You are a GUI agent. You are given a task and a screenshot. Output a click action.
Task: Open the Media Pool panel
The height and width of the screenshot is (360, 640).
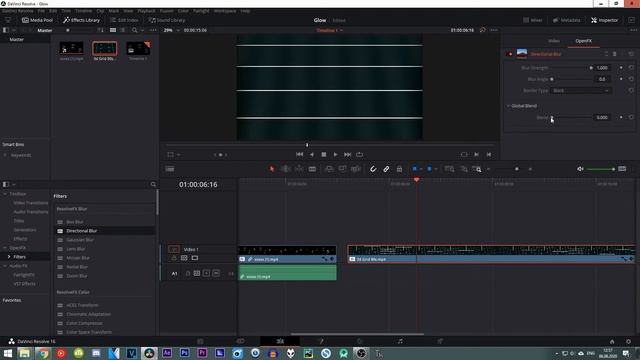click(37, 20)
